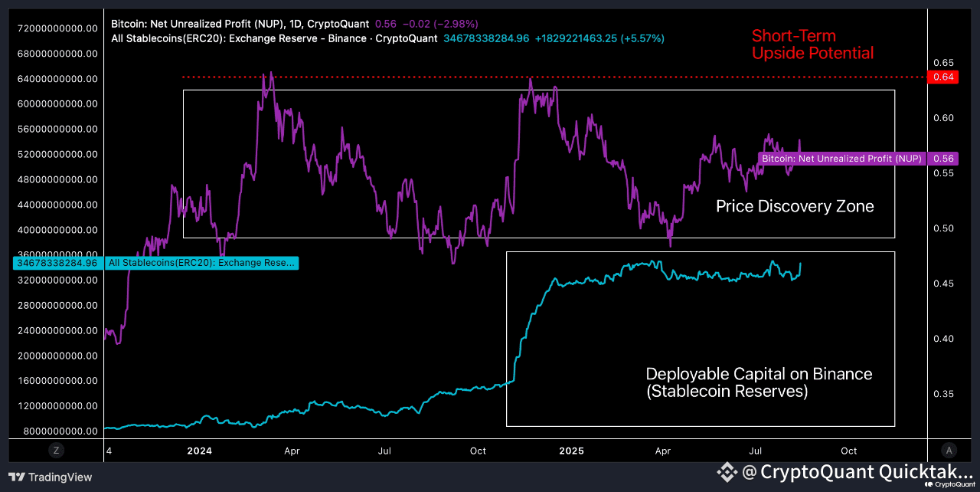Select the All Stablecoins(ERC20) legend title

click(x=274, y=38)
